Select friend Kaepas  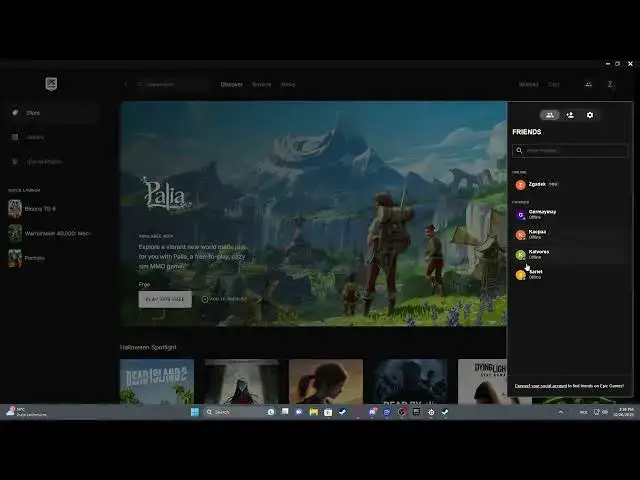point(570,234)
